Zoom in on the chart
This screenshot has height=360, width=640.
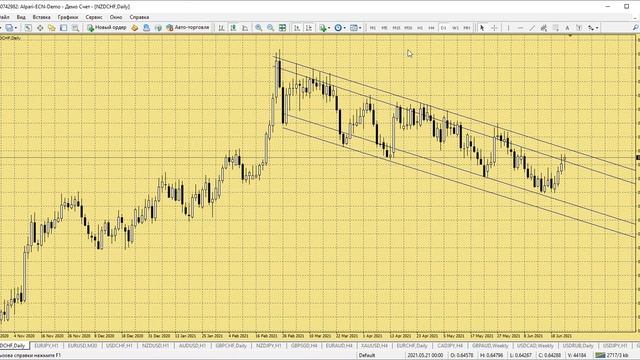(x=258, y=28)
